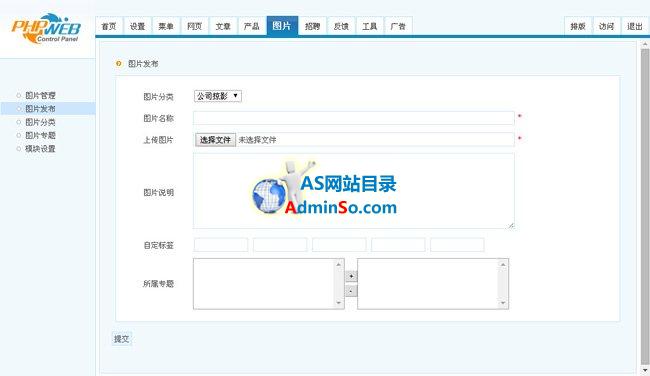This screenshot has height=376, width=650.
Task: Click the left topic list's up arrow
Action: pos(339,264)
